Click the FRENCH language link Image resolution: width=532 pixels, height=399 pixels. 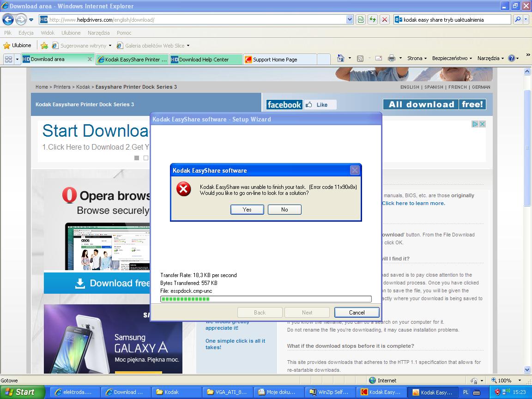457,87
